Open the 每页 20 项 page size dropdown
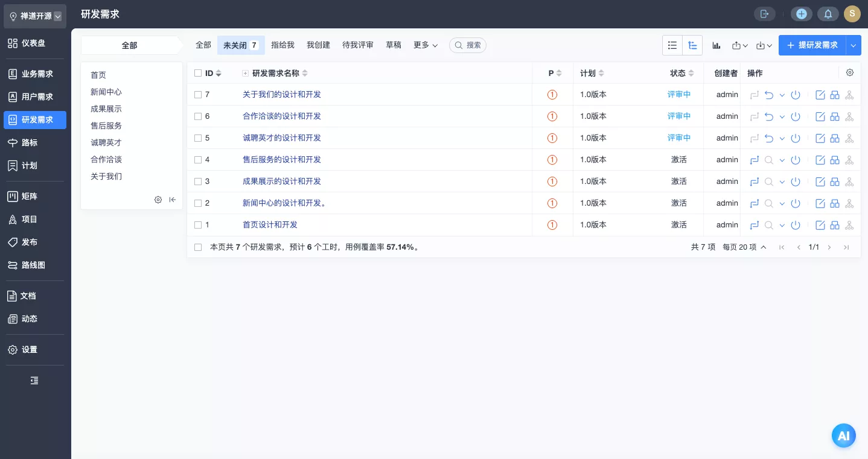 click(x=744, y=247)
